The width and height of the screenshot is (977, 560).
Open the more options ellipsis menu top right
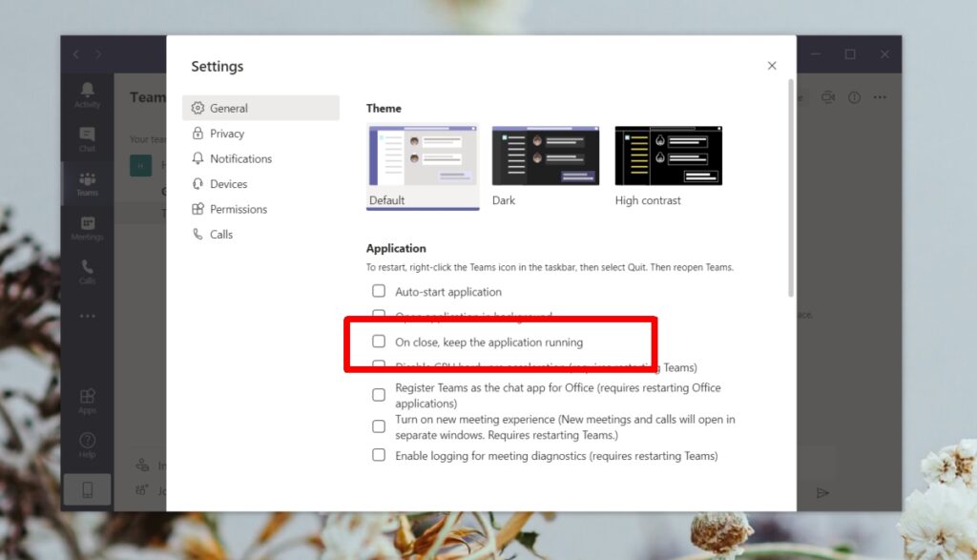[x=880, y=96]
